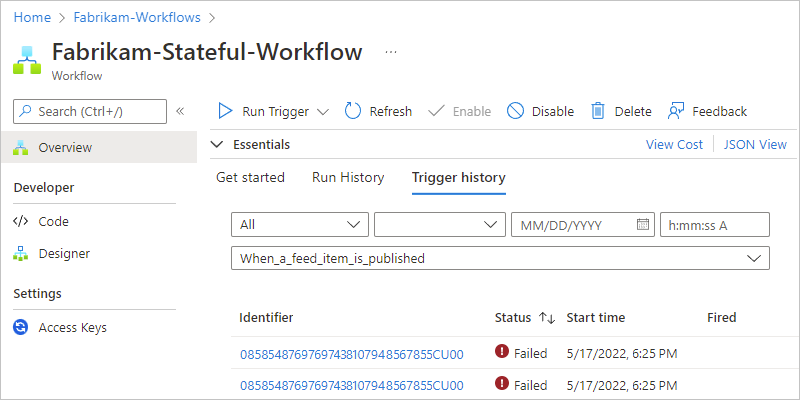Viewport: 800px width, 400px height.
Task: Open the View Cost link
Action: (674, 144)
